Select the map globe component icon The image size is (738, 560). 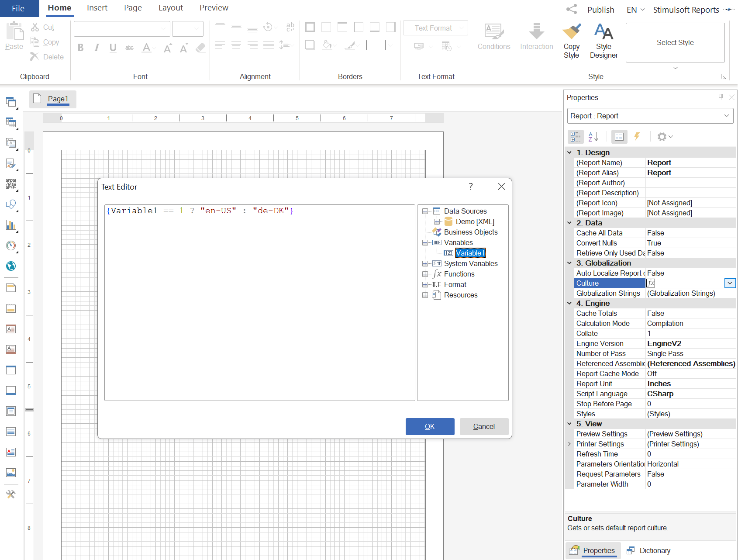(11, 266)
